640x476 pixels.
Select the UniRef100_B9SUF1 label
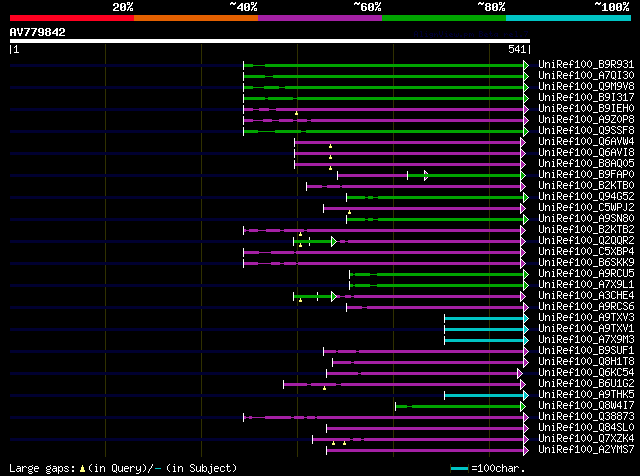tap(586, 351)
